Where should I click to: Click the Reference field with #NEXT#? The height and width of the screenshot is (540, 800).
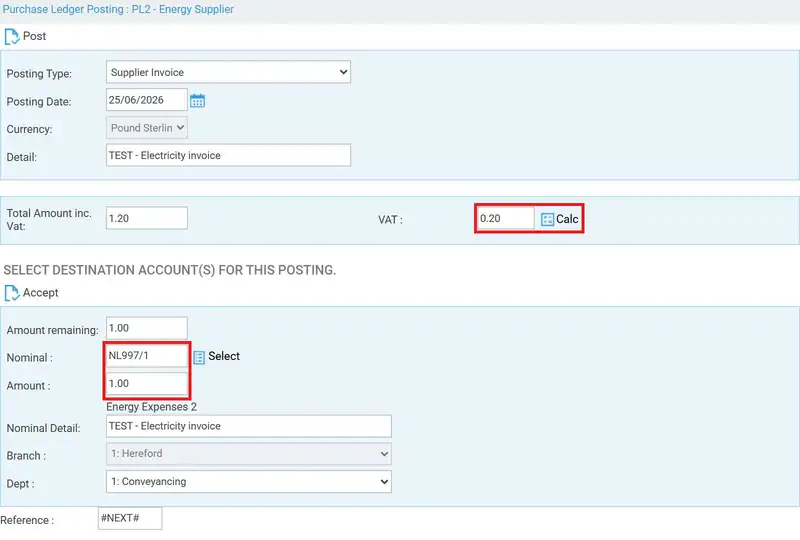[x=130, y=518]
